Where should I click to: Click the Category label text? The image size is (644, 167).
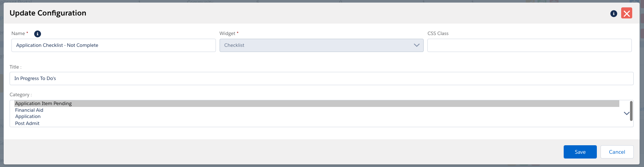20,95
